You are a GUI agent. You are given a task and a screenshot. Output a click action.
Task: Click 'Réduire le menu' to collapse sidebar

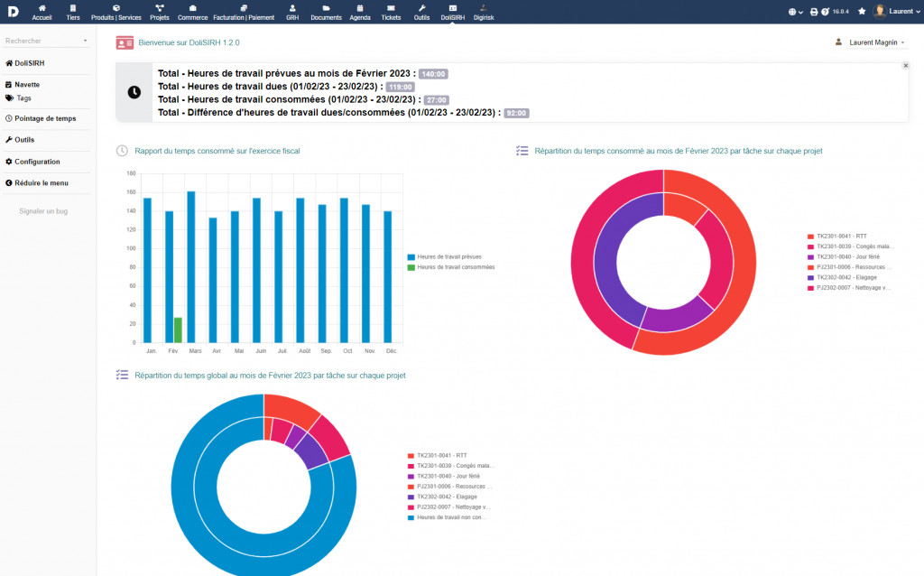(x=41, y=183)
